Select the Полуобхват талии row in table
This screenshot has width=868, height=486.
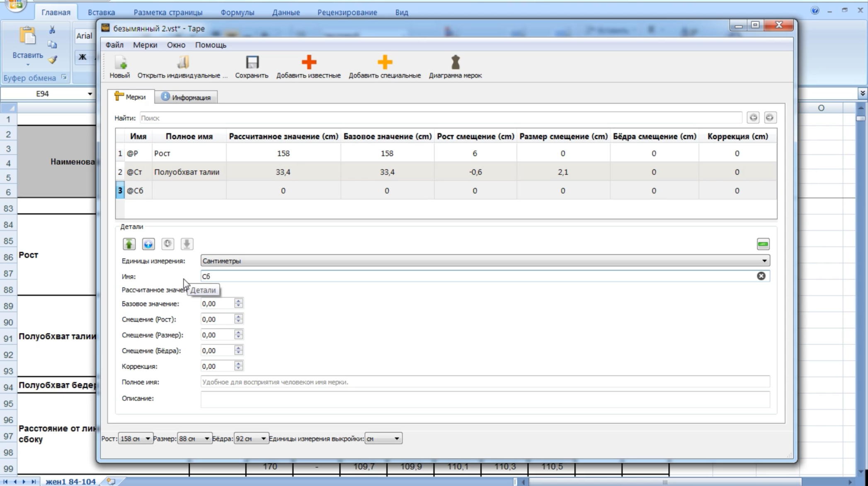pyautogui.click(x=446, y=172)
